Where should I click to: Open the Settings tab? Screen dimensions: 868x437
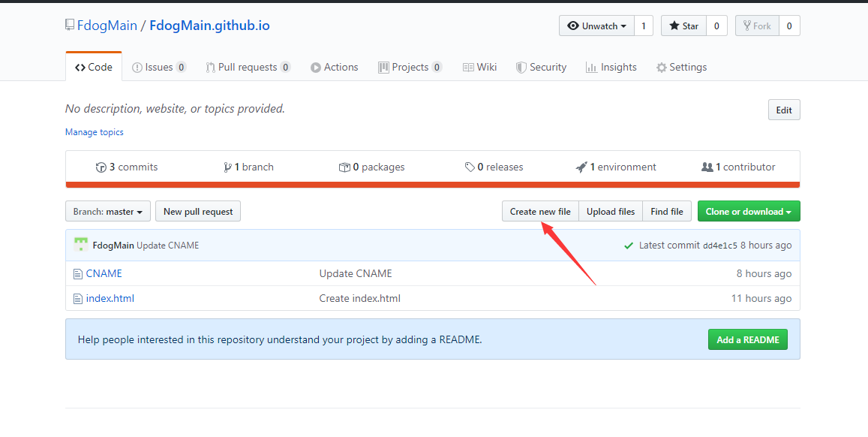681,67
